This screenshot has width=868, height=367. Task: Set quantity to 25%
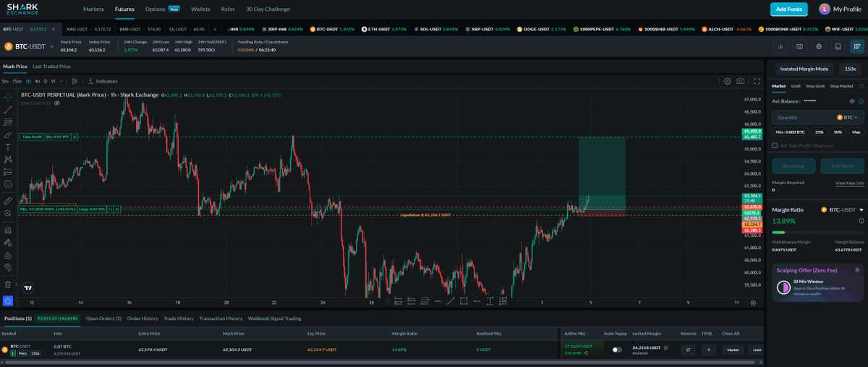coord(819,132)
